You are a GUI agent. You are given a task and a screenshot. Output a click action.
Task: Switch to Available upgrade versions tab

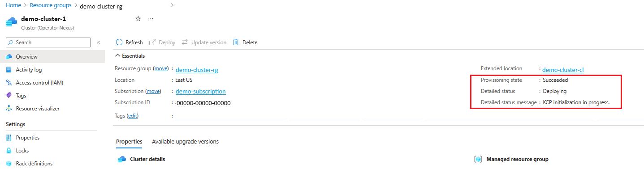pos(185,142)
